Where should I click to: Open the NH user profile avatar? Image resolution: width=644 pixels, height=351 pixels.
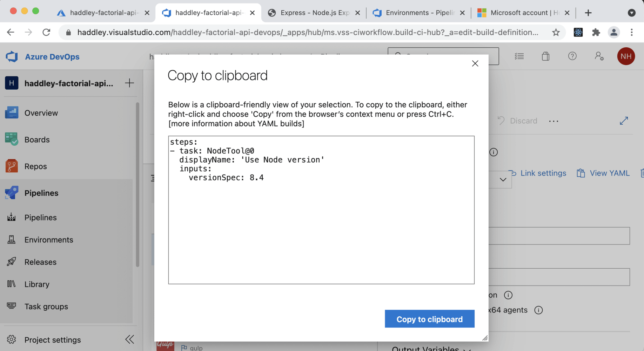click(x=626, y=56)
